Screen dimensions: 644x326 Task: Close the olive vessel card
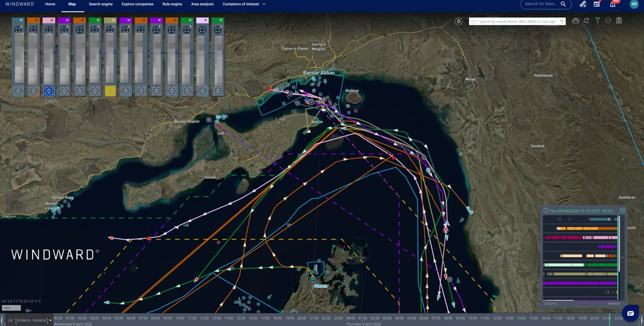pyautogui.click(x=113, y=20)
